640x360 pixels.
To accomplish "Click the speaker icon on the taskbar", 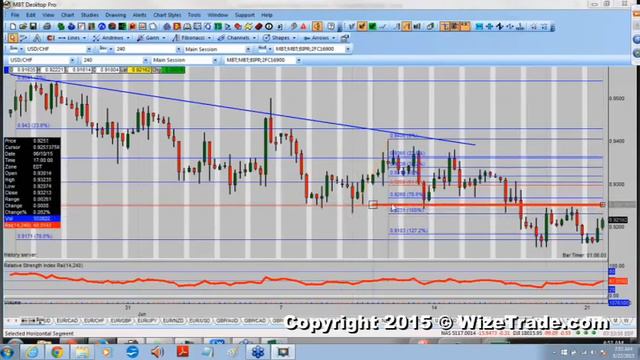I will tap(157, 351).
